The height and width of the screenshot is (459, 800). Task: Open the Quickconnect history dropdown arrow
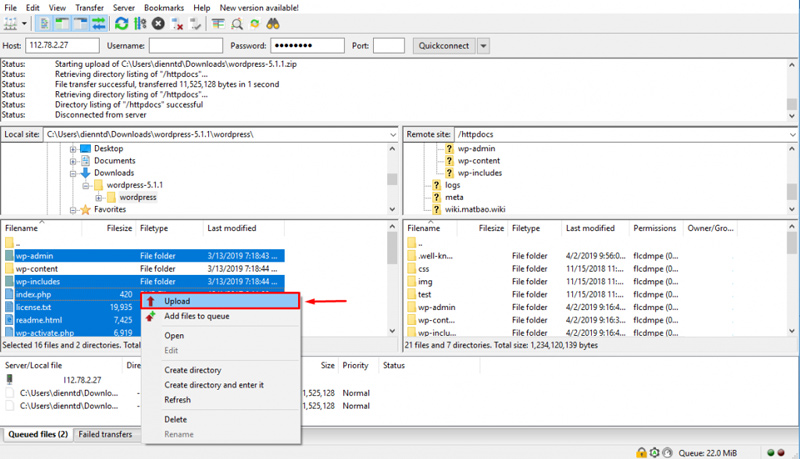pyautogui.click(x=483, y=46)
